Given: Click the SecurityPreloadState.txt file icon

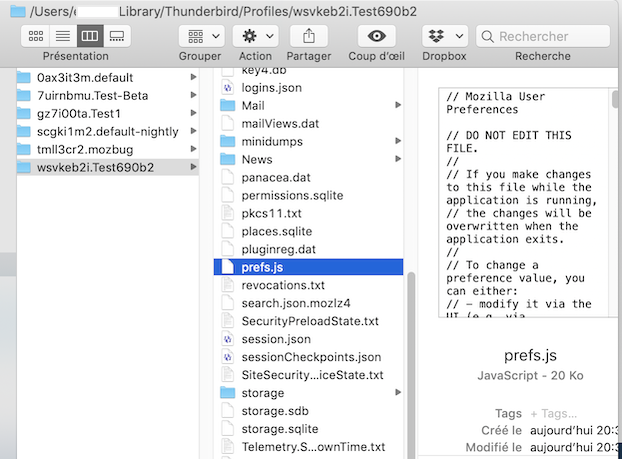Looking at the screenshot, I should click(227, 321).
